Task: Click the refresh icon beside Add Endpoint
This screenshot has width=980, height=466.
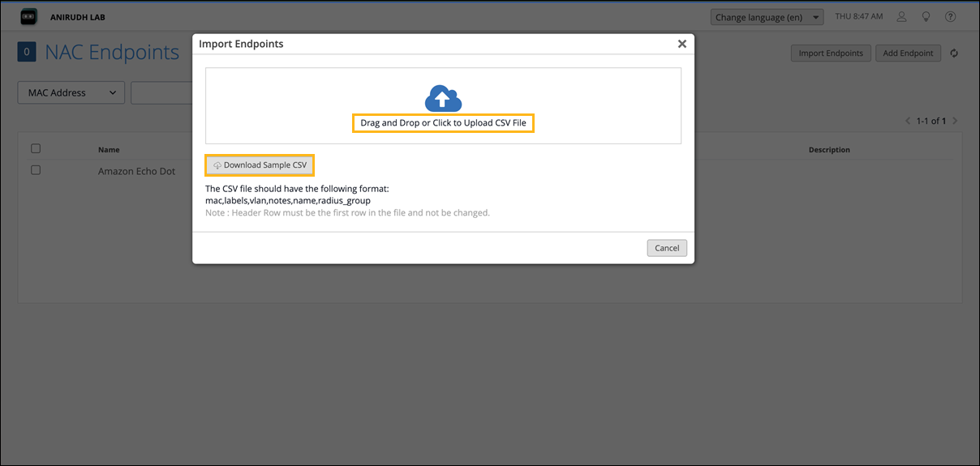Action: 954,53
